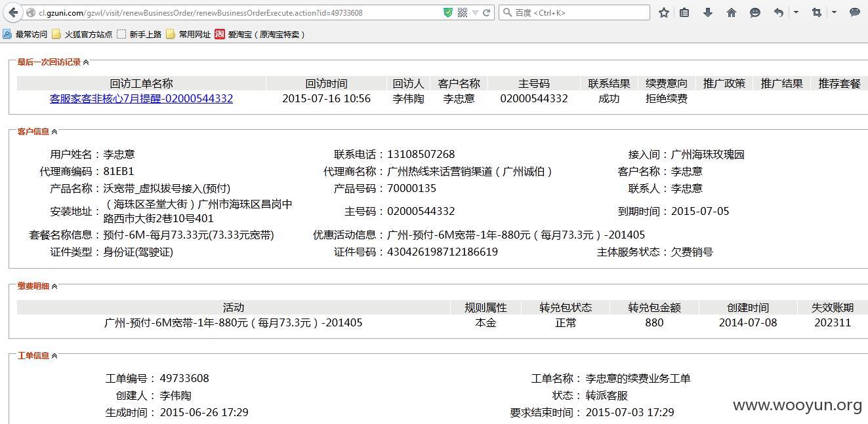The width and height of the screenshot is (868, 424).
Task: Open the address bar history dropdown arrow
Action: pos(476,13)
